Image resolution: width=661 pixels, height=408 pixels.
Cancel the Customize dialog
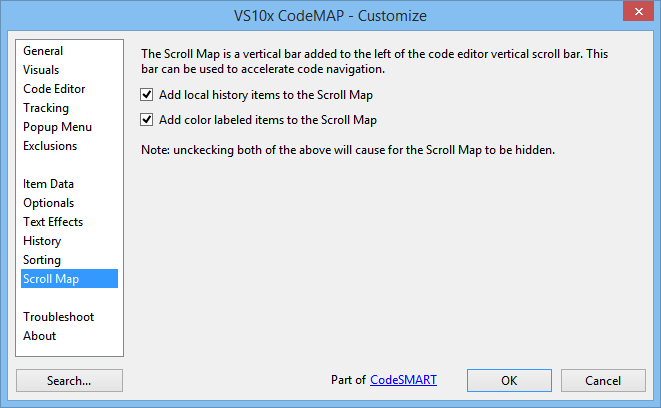point(603,381)
